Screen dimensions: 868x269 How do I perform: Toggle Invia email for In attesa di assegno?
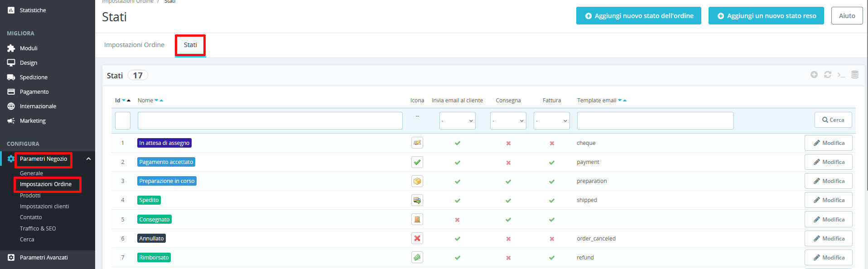coord(458,143)
